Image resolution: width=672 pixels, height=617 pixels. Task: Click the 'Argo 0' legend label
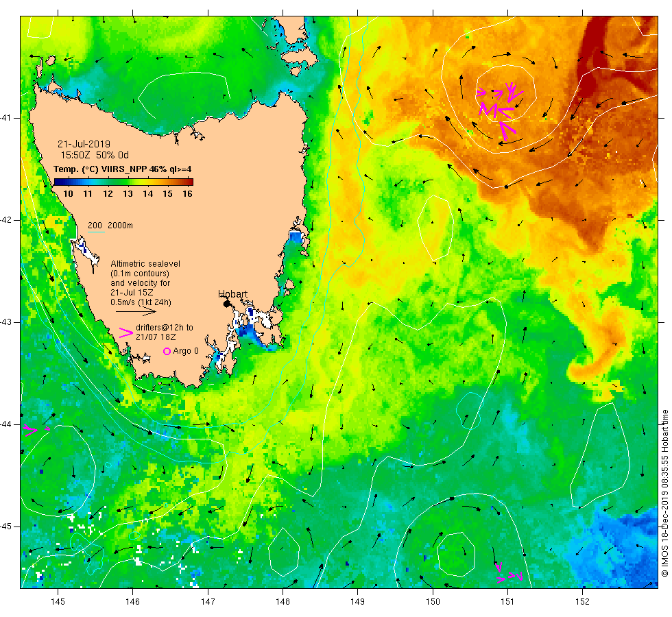(x=186, y=351)
